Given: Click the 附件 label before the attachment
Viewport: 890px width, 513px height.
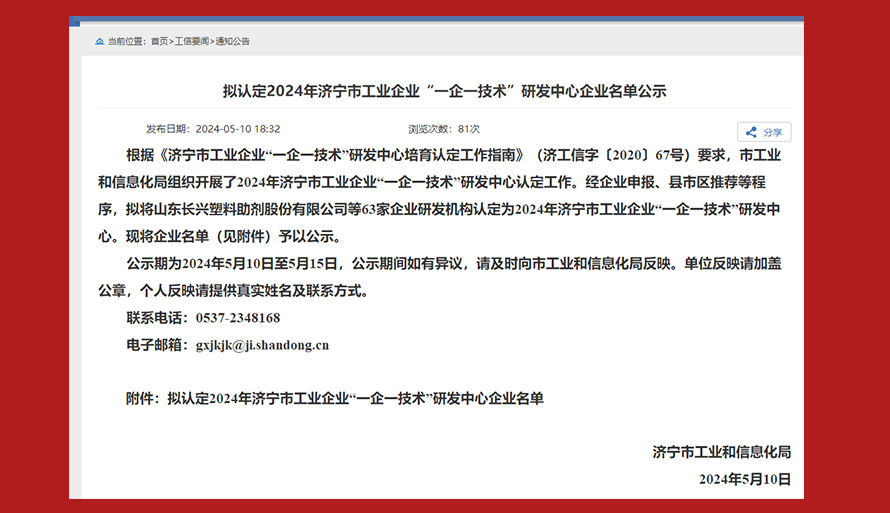Looking at the screenshot, I should click(x=142, y=398).
